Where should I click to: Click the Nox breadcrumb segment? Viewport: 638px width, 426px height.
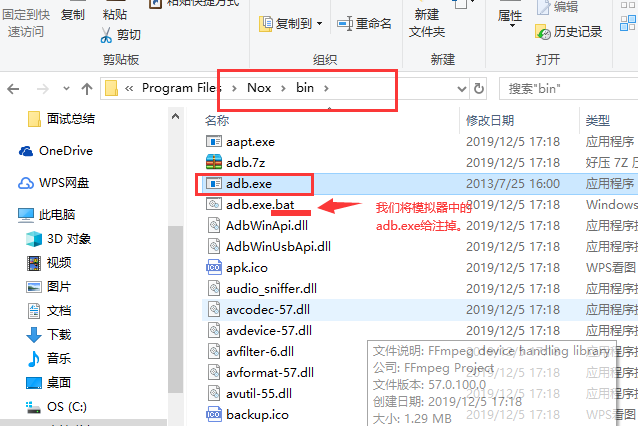tap(259, 88)
